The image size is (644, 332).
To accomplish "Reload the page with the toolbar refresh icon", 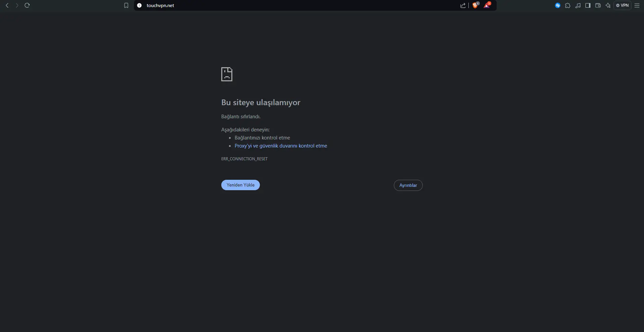I will (x=27, y=5).
